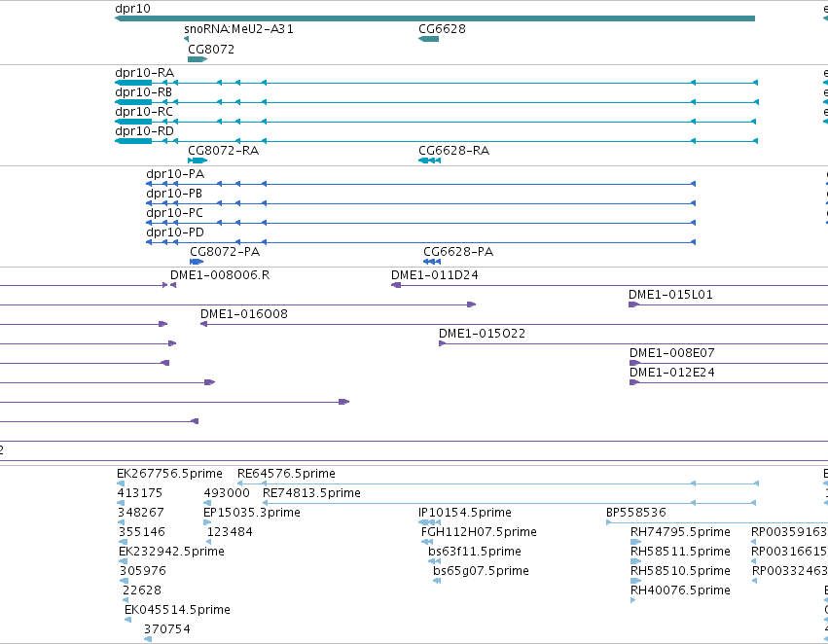The width and height of the screenshot is (828, 644).
Task: Select the CG6628-RA transcript label
Action: (x=454, y=151)
